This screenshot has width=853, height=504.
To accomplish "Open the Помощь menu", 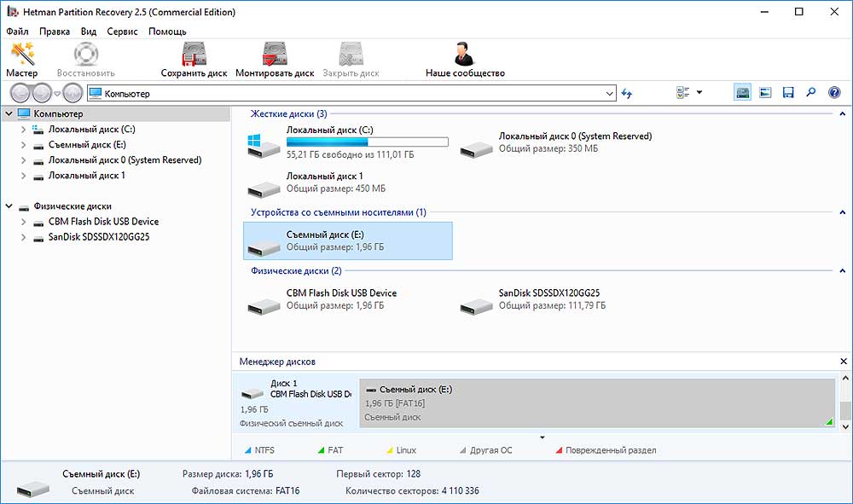I will tap(167, 32).
